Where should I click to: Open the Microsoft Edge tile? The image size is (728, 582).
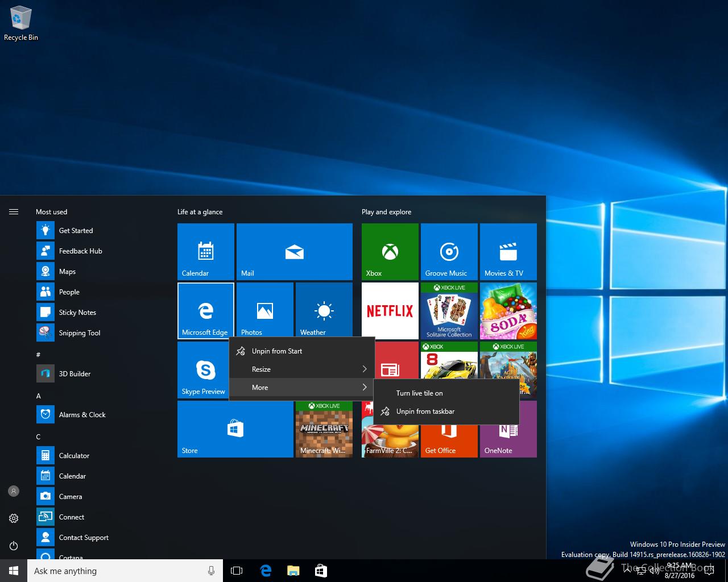tap(206, 311)
